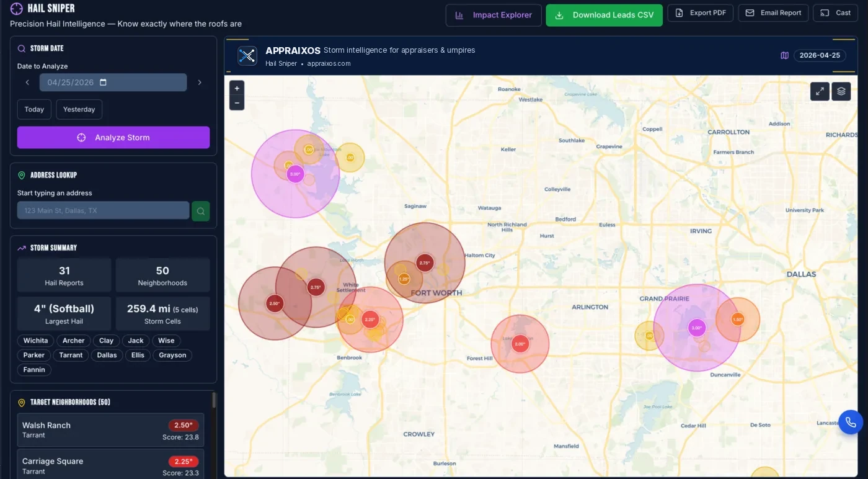Open Email Report

click(773, 13)
